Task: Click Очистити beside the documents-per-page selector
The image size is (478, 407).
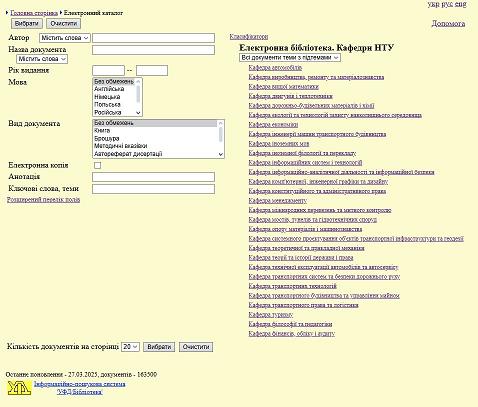Action: [196, 347]
